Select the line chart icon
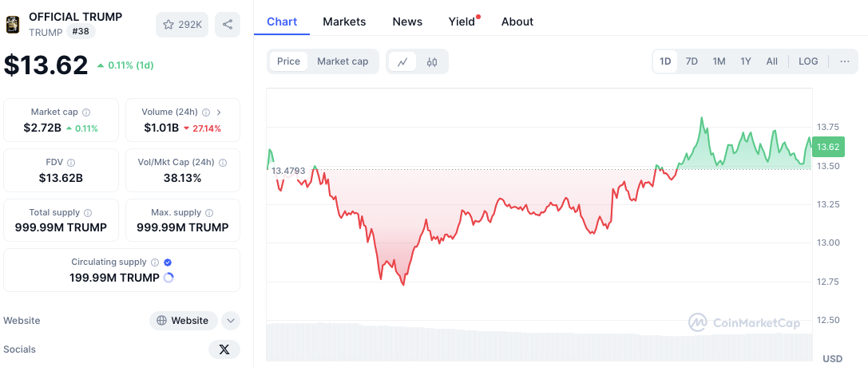Screen dimensions: 868x367 tap(403, 62)
